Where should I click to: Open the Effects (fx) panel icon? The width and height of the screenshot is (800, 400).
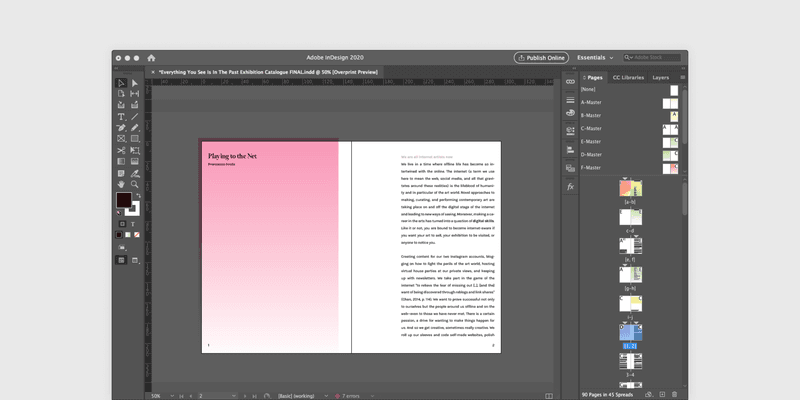(570, 186)
